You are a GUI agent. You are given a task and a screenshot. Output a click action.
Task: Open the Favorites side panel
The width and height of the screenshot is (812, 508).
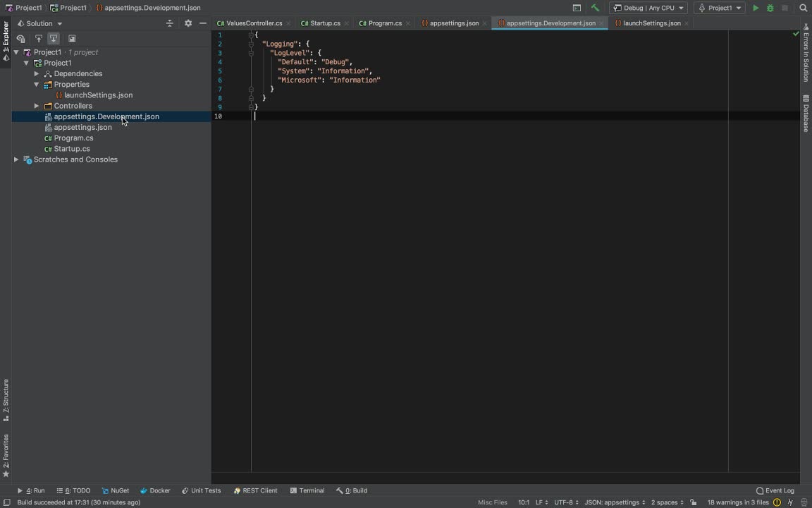pos(6,456)
